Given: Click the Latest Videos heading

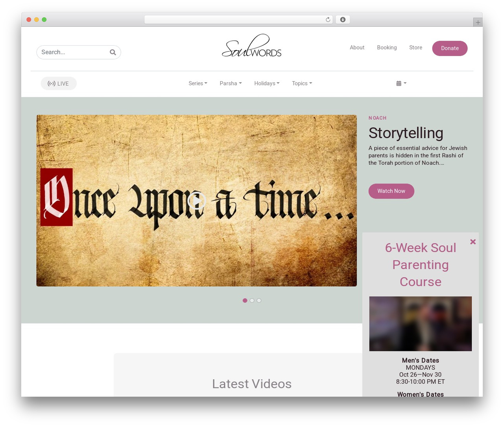Looking at the screenshot, I should (x=252, y=384).
